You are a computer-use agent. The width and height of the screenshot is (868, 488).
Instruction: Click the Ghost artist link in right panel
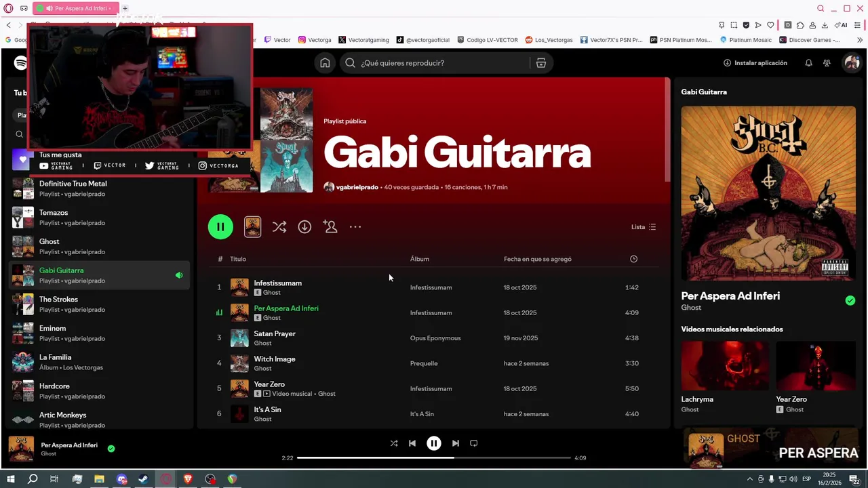tap(691, 308)
